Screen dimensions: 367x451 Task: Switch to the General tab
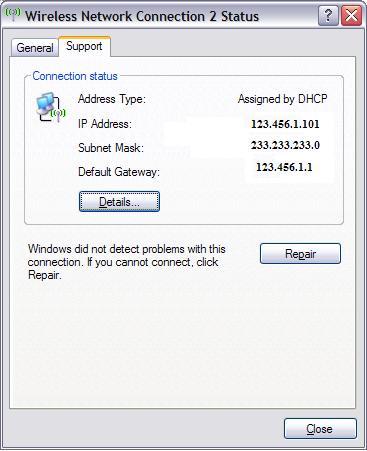tap(35, 48)
